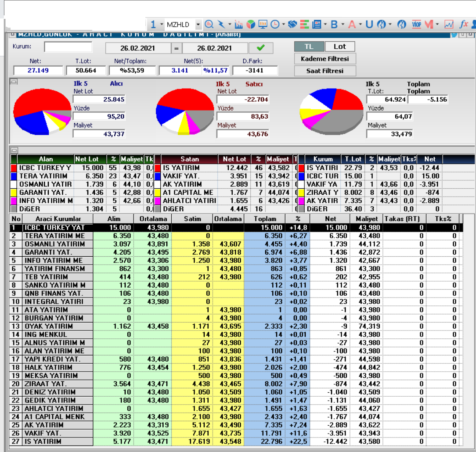Image resolution: width=476 pixels, height=452 pixels.
Task: Open the dropdown arrow after the first globe icon
Action: [390, 24]
